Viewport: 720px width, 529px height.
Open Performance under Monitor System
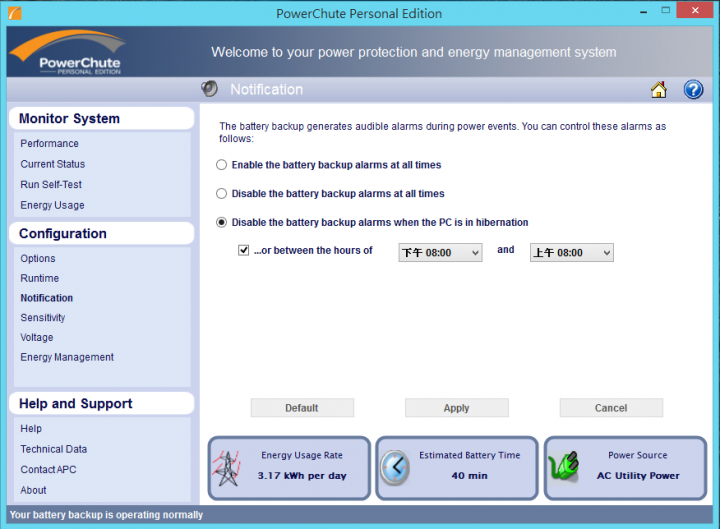pyautogui.click(x=49, y=144)
